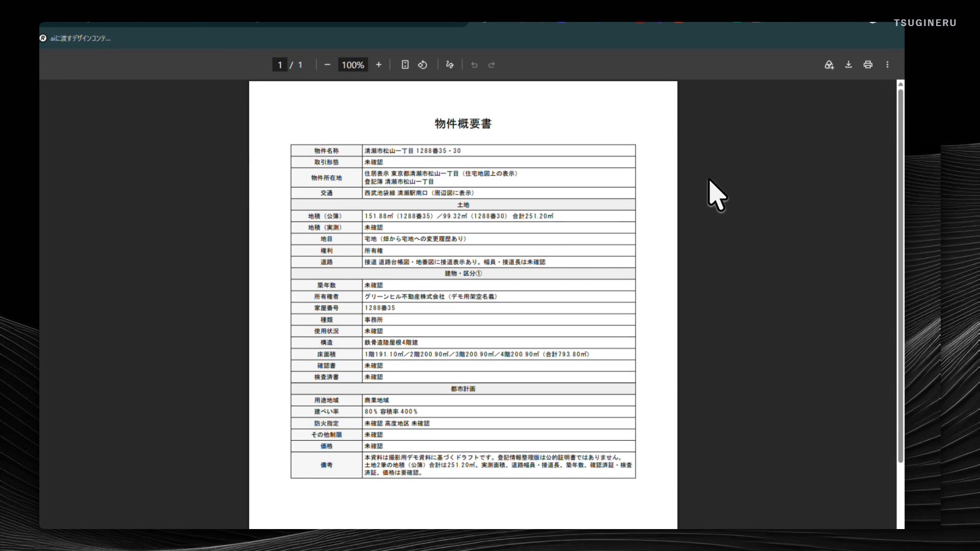
Task: Click the 防火指定 row label
Action: pos(326,423)
